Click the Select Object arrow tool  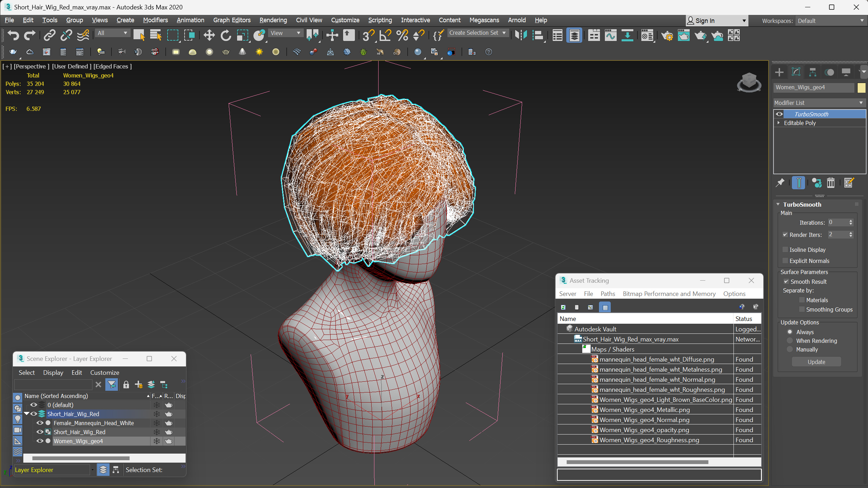pyautogui.click(x=139, y=35)
